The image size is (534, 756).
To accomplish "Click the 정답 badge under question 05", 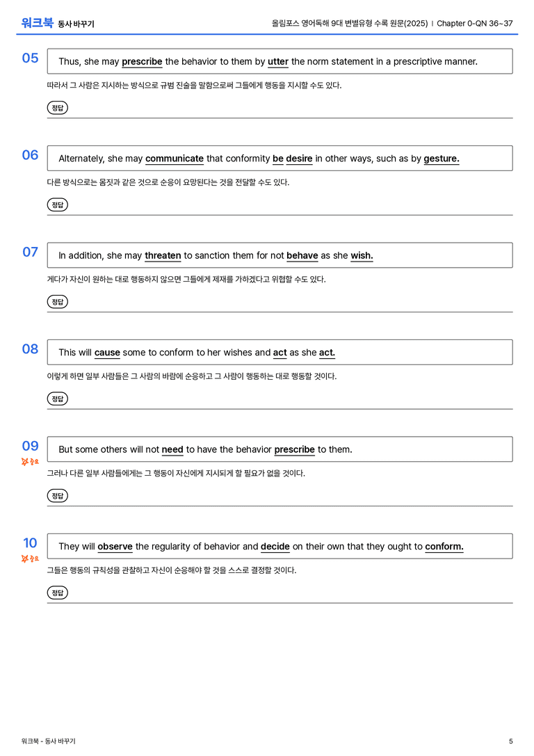I will 57,108.
